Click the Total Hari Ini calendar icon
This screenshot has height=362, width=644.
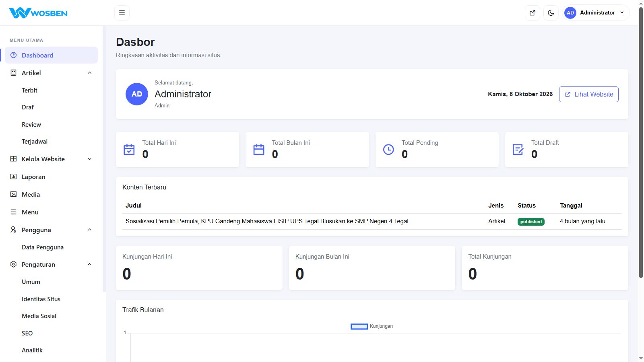(129, 150)
